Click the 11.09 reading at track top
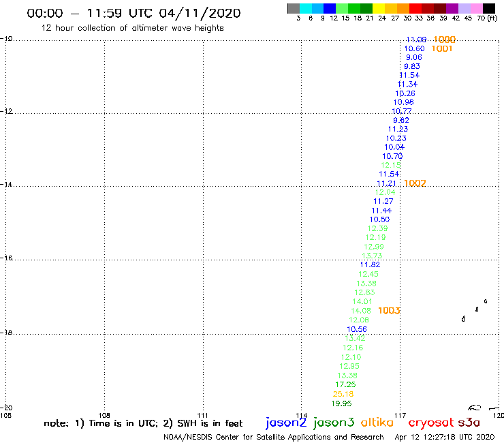This screenshot has width=504, height=443. 416,40
